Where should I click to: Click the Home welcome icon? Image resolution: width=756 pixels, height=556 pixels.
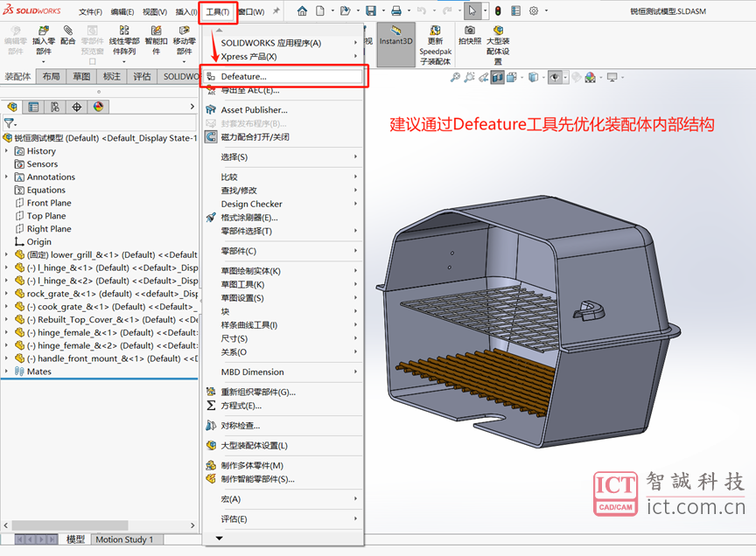(x=302, y=10)
